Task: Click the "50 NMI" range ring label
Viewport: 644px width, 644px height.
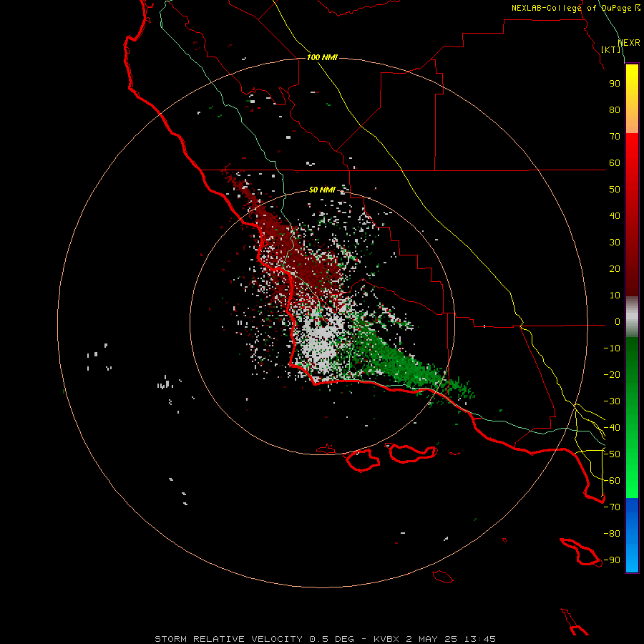Action: tap(322, 190)
